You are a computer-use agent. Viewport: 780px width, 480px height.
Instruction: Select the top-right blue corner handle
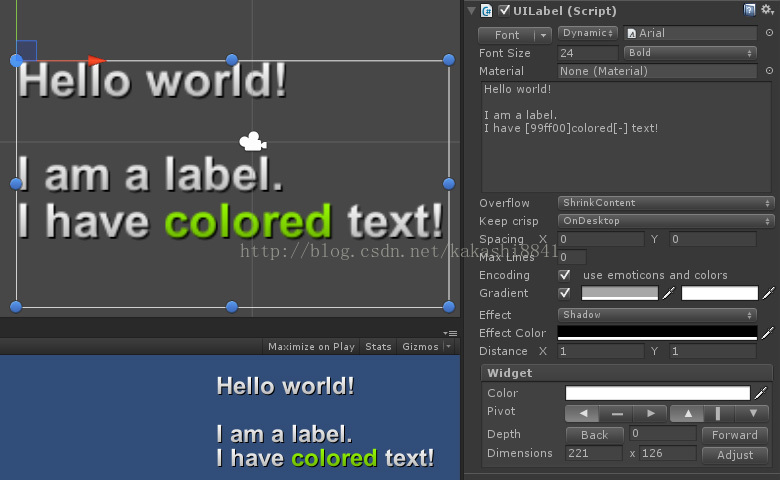pyautogui.click(x=449, y=60)
